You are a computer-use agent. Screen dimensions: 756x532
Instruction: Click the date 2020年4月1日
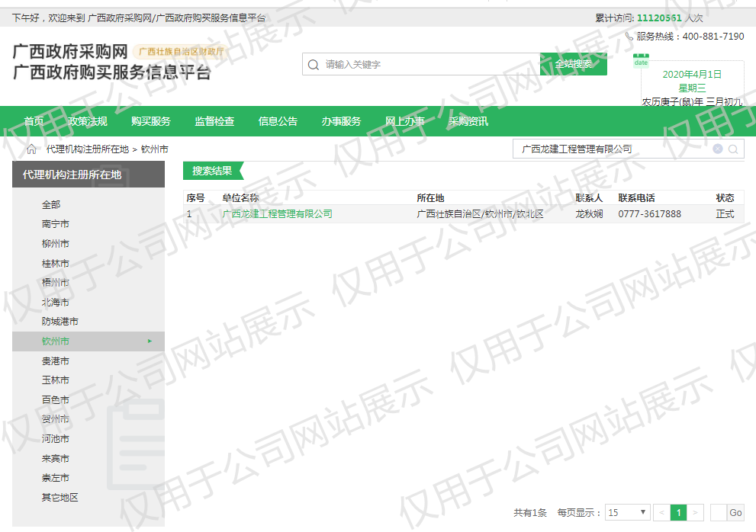[x=692, y=74]
